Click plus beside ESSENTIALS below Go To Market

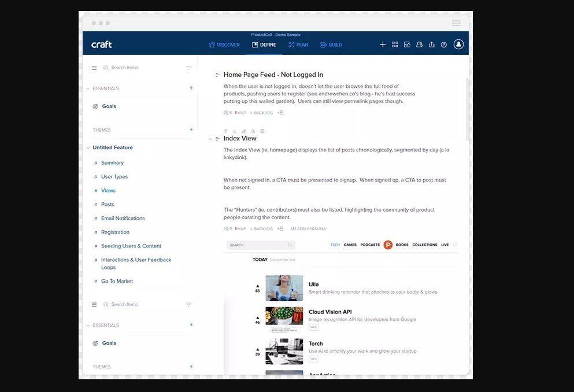pyautogui.click(x=191, y=325)
